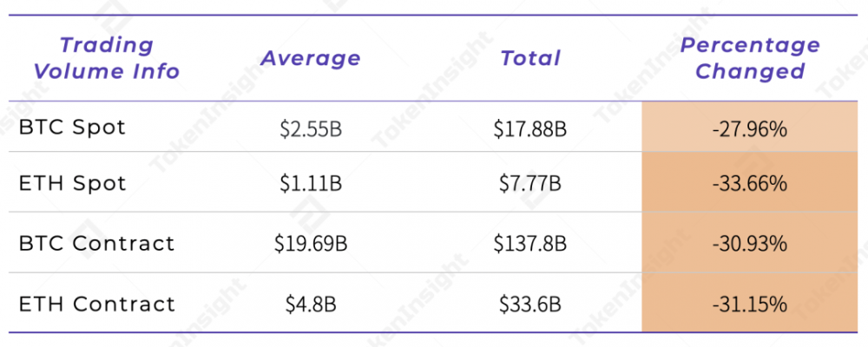Click the -30.93% percentage cell

coord(750,245)
